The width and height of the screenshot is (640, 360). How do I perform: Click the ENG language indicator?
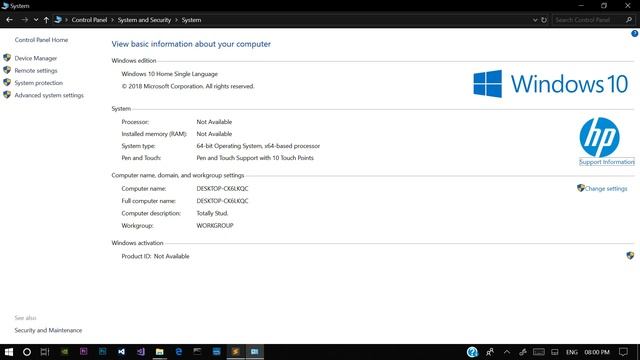point(572,352)
